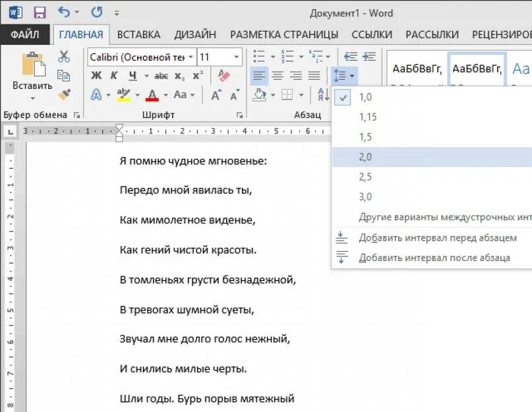Open the bullets list dropdown arrow
The image size is (532, 412).
(273, 57)
